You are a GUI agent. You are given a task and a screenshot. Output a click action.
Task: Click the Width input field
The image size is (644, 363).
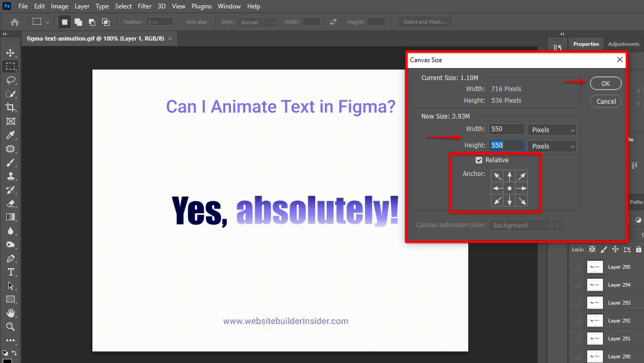[x=506, y=129]
